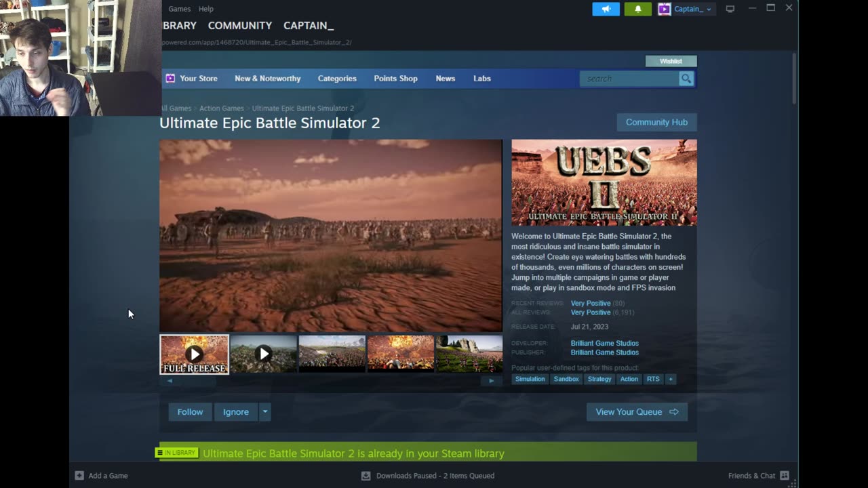Open recent reviews Very Positive link
This screenshot has height=488, width=868.
[x=591, y=304]
